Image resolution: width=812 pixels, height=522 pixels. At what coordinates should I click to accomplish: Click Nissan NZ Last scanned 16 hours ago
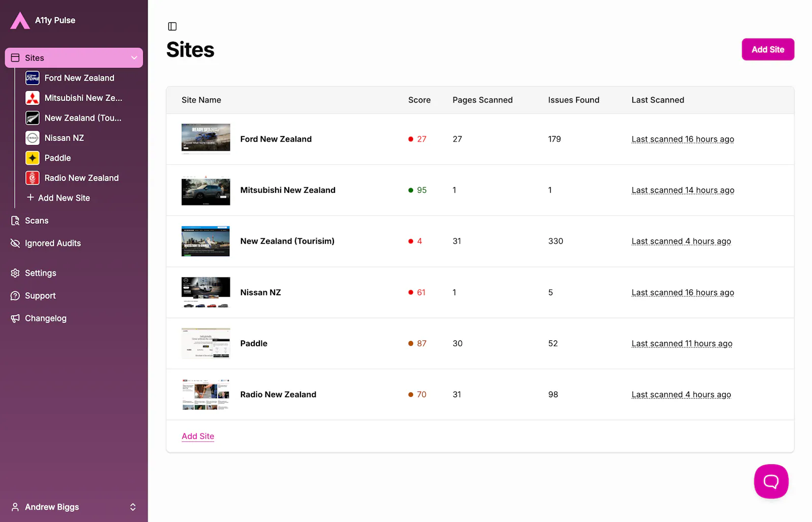coord(683,293)
